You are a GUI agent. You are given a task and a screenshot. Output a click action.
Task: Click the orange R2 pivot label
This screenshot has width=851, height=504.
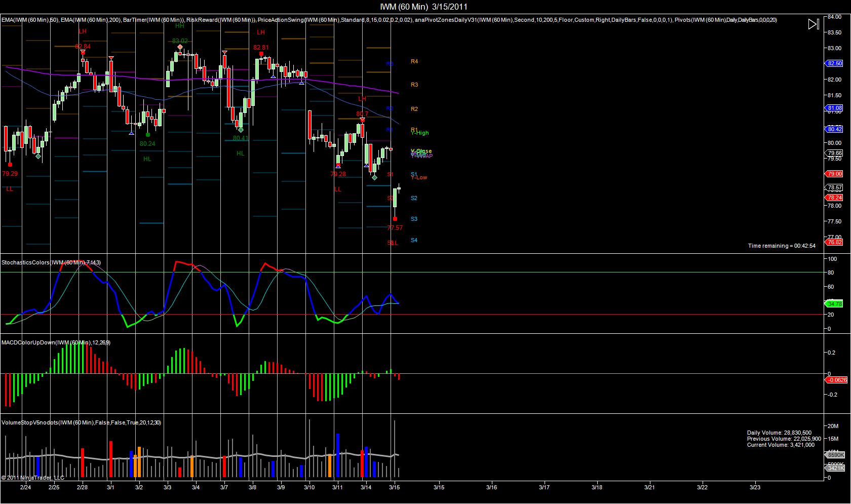point(414,109)
